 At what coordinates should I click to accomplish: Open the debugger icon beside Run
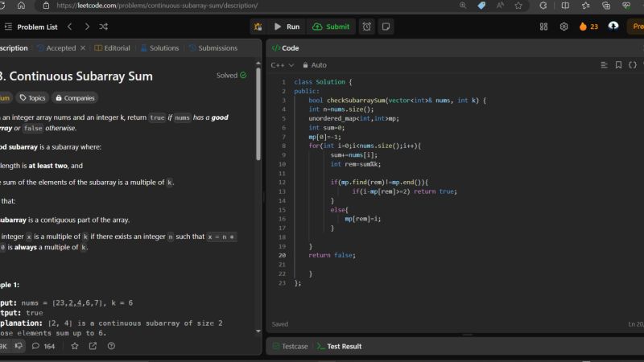(x=258, y=27)
